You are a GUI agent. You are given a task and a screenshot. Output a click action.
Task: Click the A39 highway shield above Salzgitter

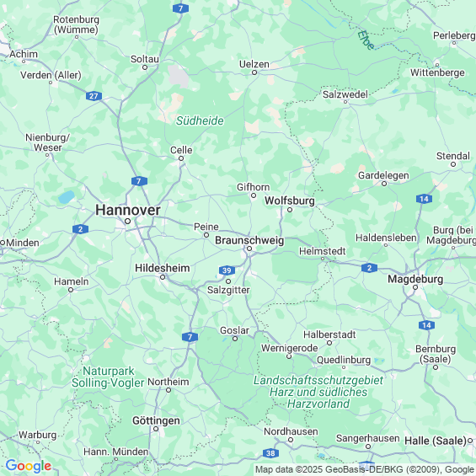click(227, 270)
